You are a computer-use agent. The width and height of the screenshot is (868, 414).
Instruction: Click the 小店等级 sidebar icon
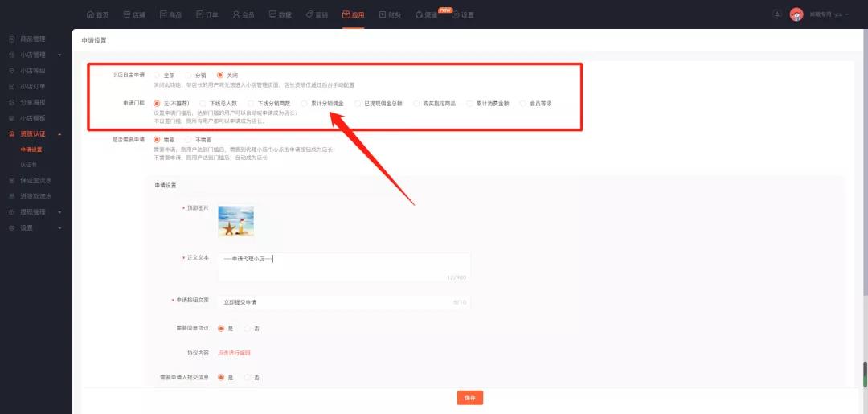pyautogui.click(x=11, y=71)
